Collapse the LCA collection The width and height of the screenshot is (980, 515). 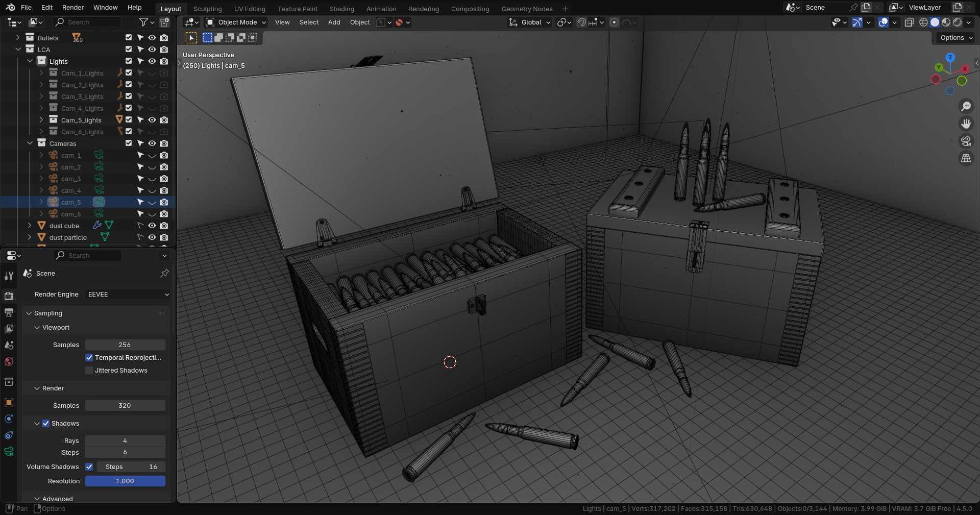coord(18,50)
